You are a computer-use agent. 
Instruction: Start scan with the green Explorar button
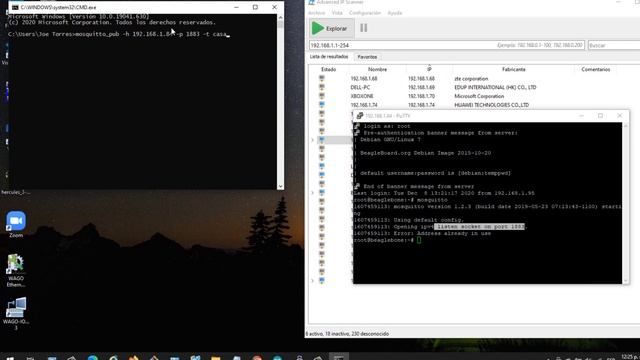tap(331, 28)
